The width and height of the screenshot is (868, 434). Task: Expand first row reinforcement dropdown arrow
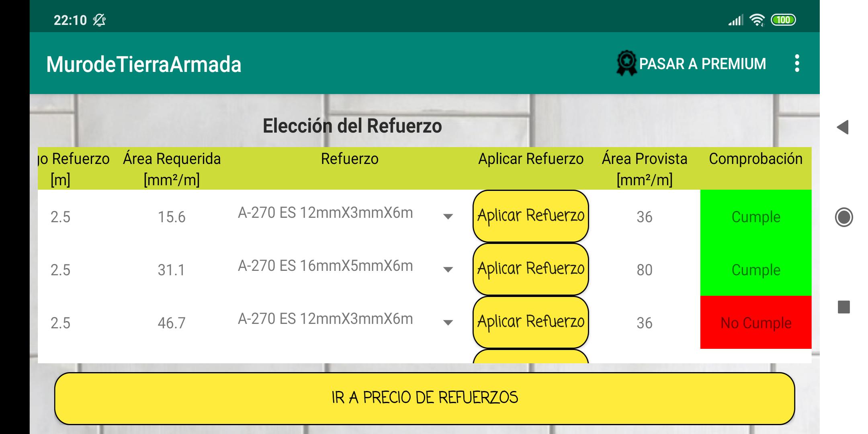pyautogui.click(x=448, y=217)
